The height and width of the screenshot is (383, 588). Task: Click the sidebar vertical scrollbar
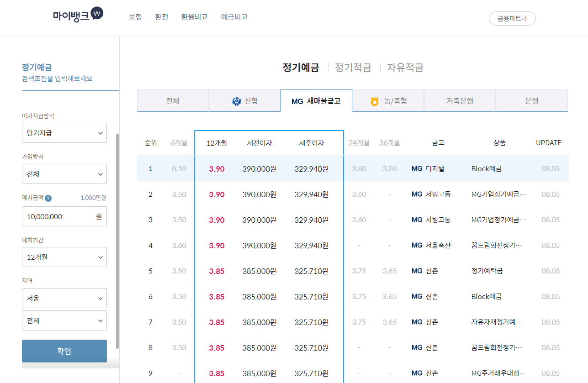117,241
